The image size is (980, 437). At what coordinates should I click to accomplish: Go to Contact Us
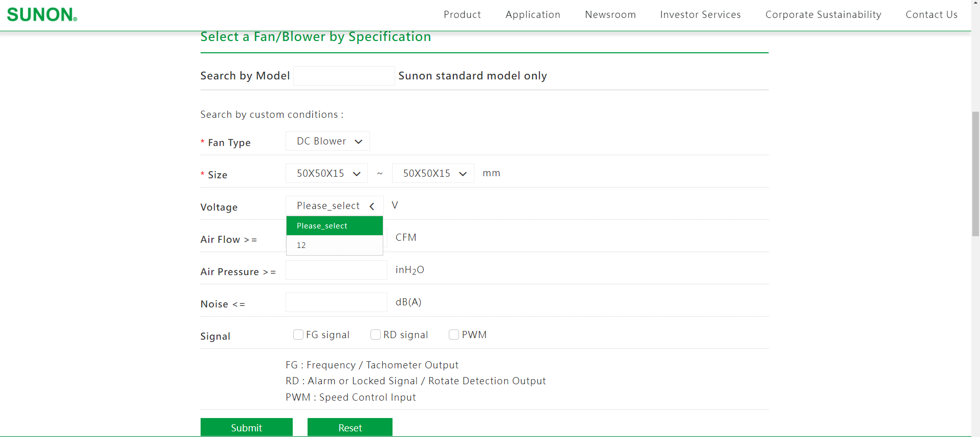coord(931,14)
